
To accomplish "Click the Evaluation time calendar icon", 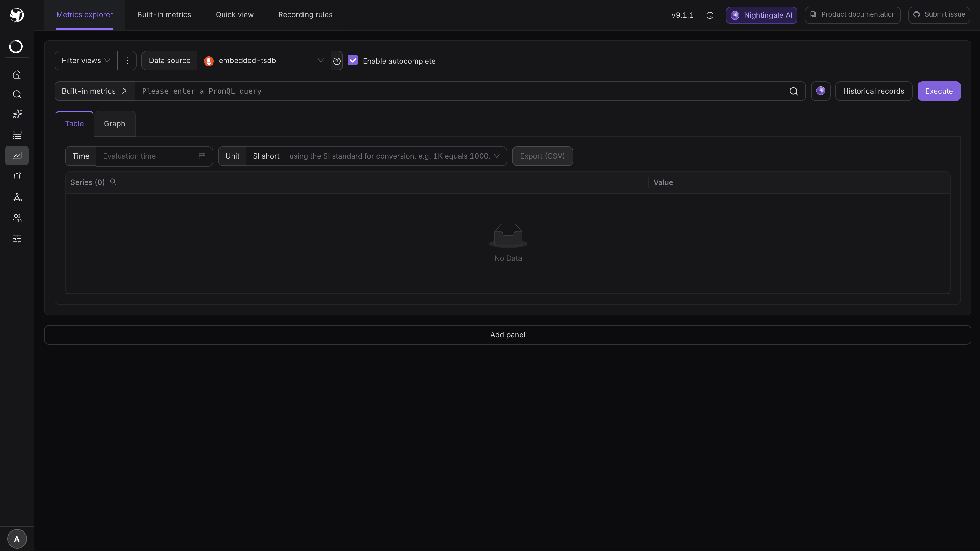I will 202,156.
